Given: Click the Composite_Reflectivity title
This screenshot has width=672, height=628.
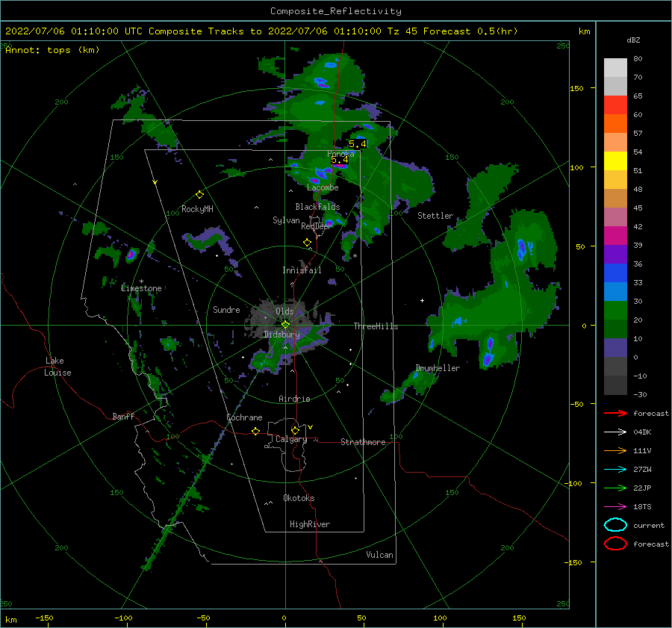Looking at the screenshot, I should coord(335,11).
